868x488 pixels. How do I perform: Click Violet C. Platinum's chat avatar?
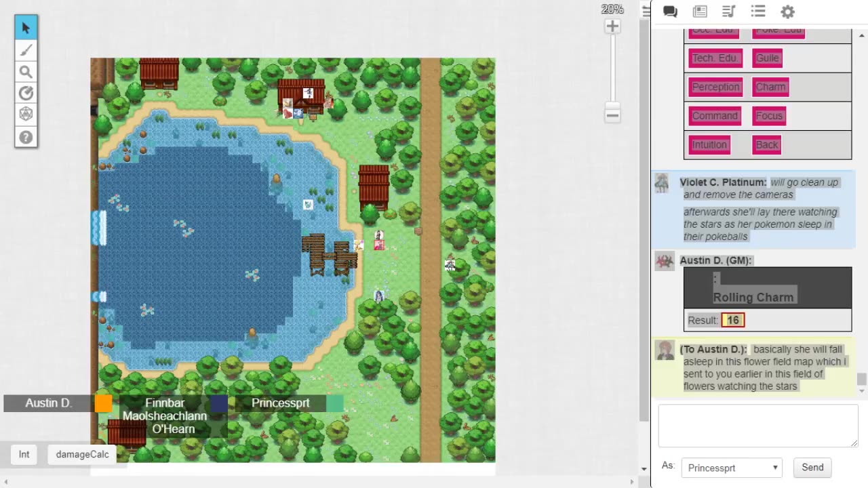click(662, 184)
